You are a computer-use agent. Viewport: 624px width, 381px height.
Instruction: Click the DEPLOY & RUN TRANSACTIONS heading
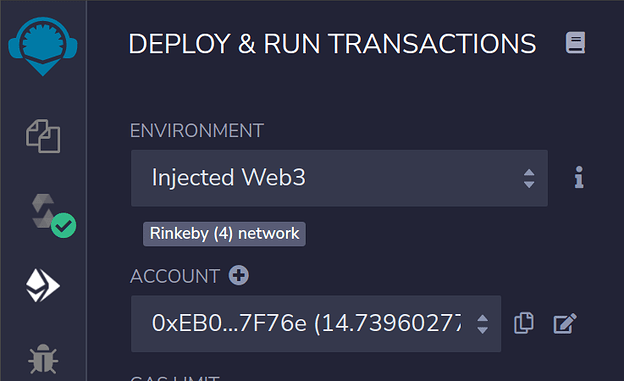pos(332,43)
